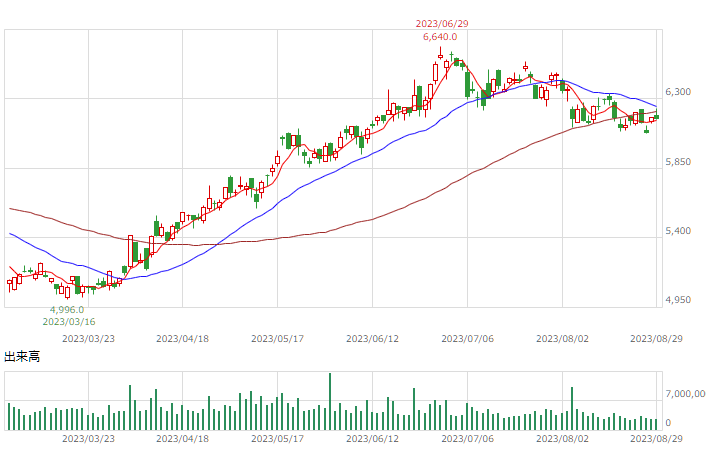706x455 pixels.
Task: Click 2023/03/23 date under volume chart
Action: (88, 438)
